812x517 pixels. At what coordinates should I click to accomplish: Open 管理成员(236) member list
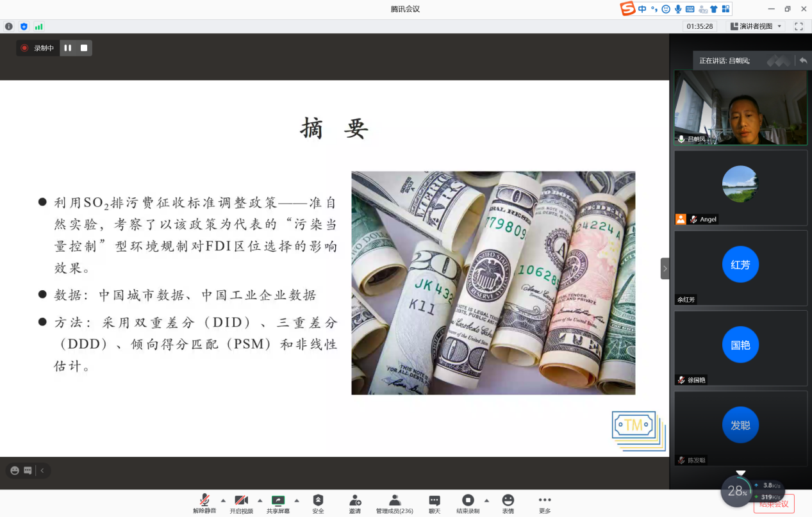click(395, 504)
